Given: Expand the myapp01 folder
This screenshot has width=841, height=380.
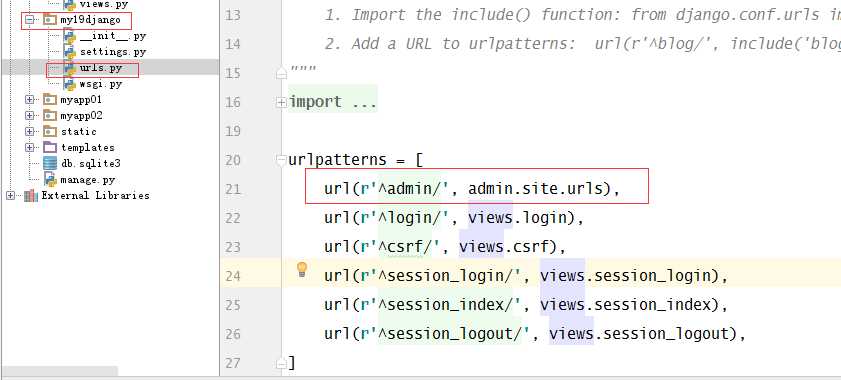Looking at the screenshot, I should 29,100.
